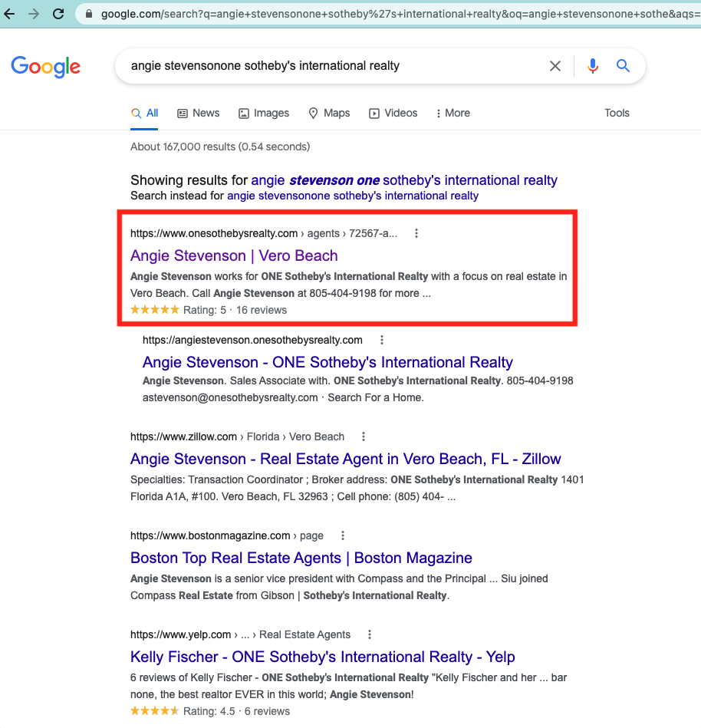
Task: Open 'Kelly Fischer - ONE Sotheby's' Yelp link
Action: [x=322, y=657]
